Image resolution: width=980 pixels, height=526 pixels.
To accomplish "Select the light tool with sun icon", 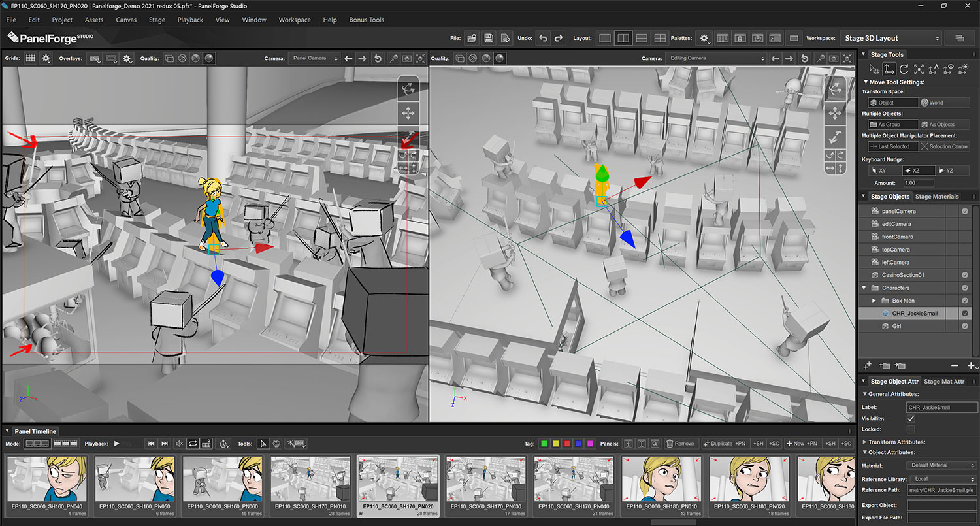I will 963,69.
